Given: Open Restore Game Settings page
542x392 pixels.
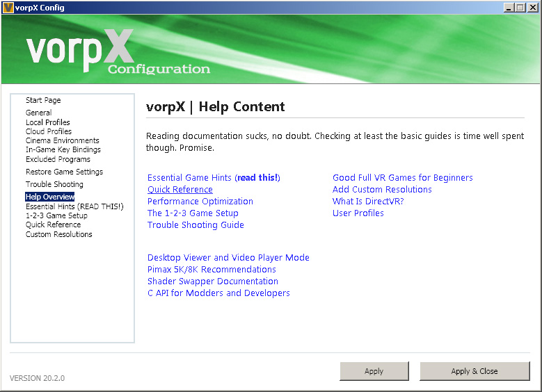Looking at the screenshot, I should click(64, 172).
